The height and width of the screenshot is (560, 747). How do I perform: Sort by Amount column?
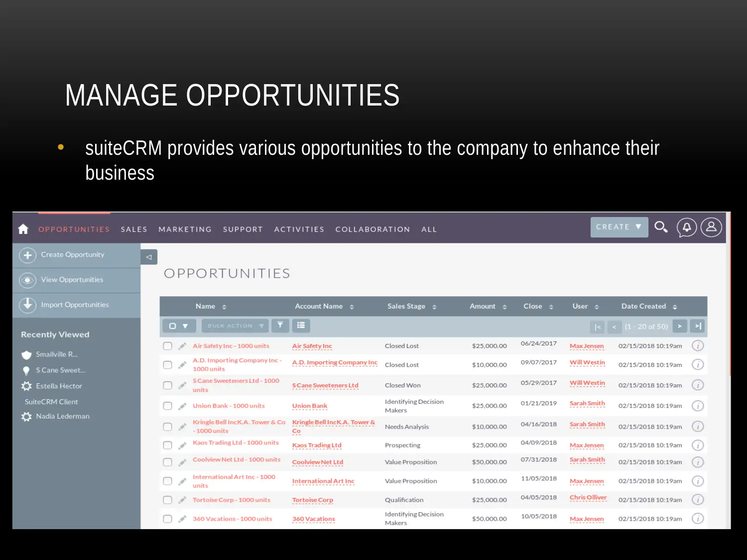pyautogui.click(x=488, y=306)
